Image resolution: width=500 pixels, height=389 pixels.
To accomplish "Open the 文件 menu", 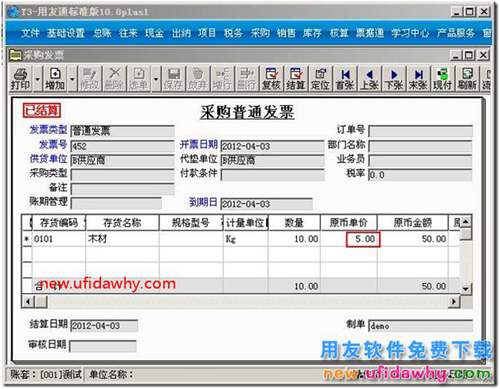I will pos(30,33).
